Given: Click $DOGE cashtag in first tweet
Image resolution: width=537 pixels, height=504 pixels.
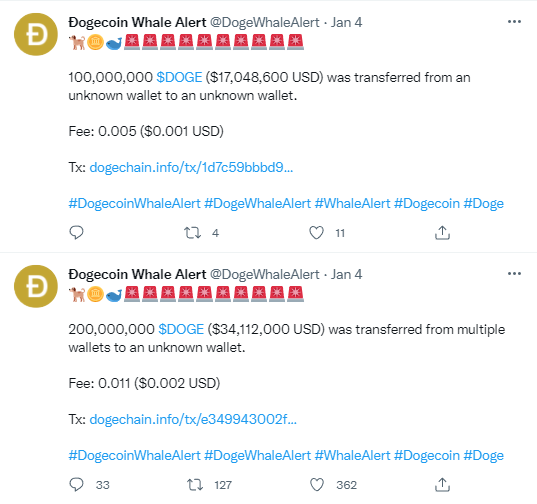Looking at the screenshot, I should pyautogui.click(x=179, y=77).
